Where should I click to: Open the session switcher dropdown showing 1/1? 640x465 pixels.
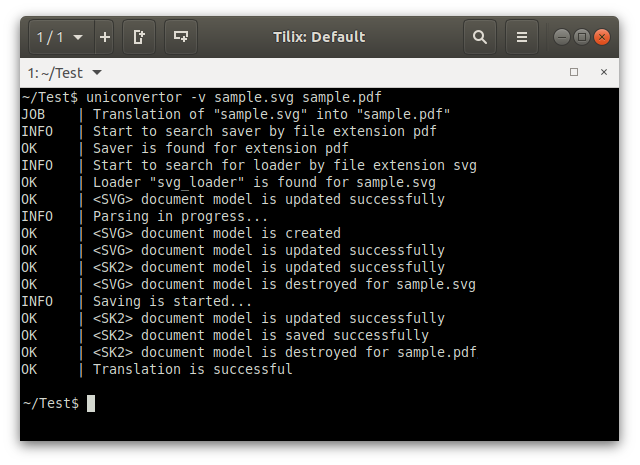(x=62, y=37)
